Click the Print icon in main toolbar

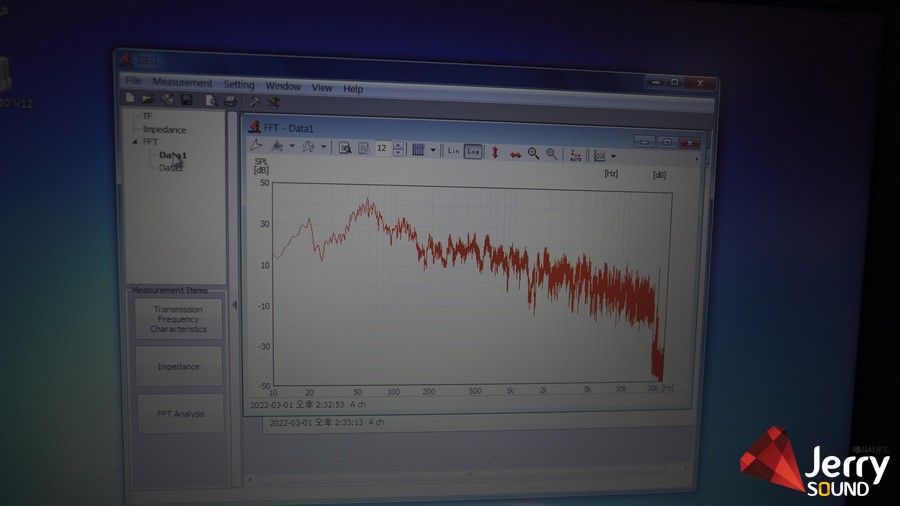pyautogui.click(x=230, y=101)
